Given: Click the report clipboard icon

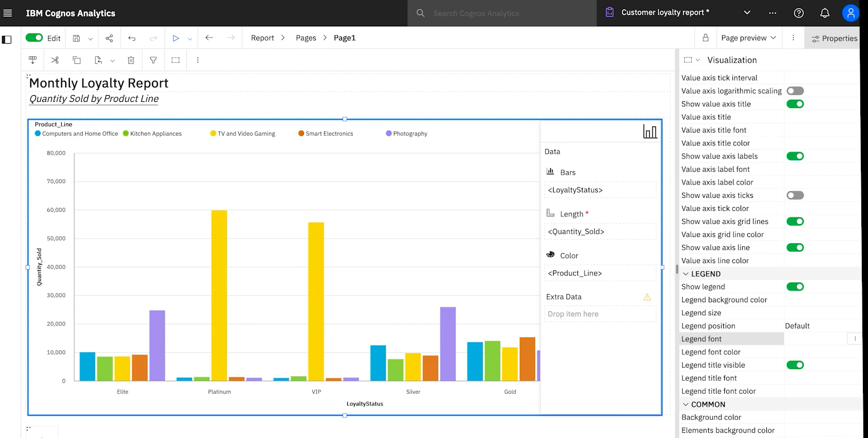Looking at the screenshot, I should 610,12.
